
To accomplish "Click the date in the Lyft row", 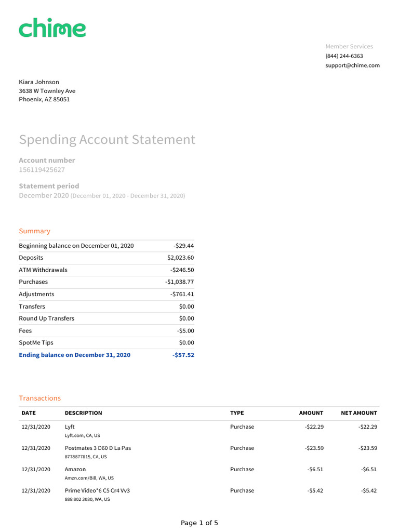I will coord(36,427).
